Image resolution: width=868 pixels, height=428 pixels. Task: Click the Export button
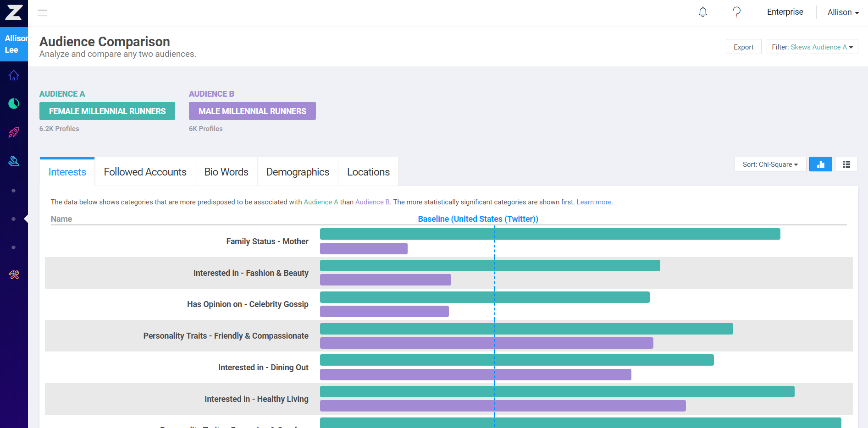click(743, 47)
